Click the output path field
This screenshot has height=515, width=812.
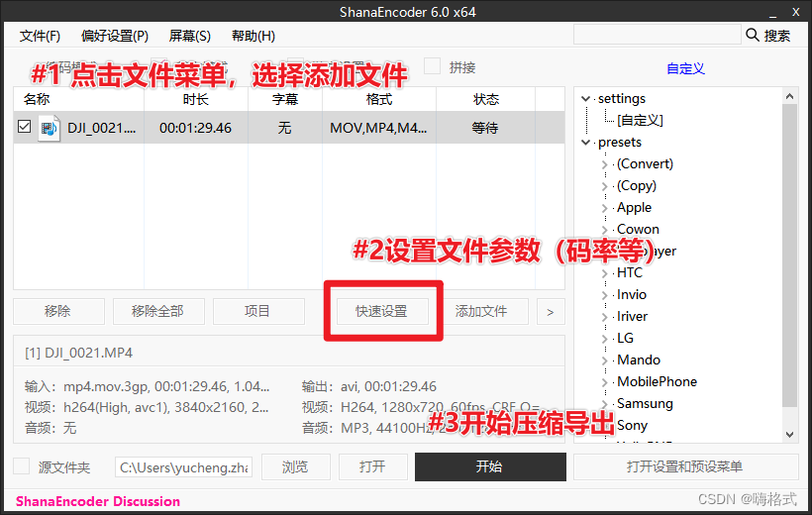(184, 466)
